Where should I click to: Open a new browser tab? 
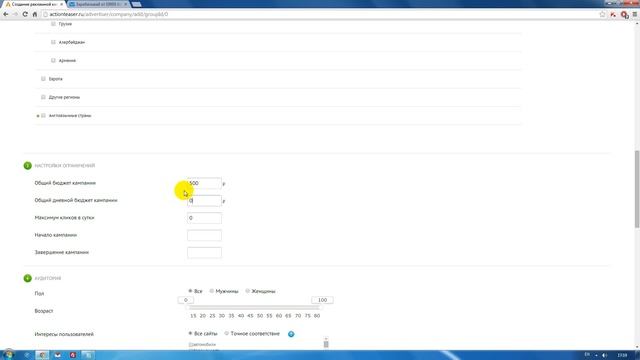pos(137,4)
